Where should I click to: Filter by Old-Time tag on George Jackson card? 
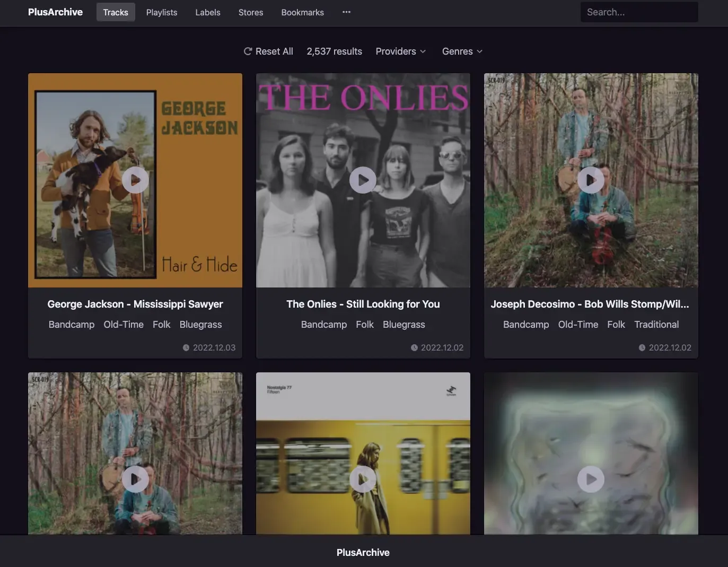pyautogui.click(x=124, y=325)
